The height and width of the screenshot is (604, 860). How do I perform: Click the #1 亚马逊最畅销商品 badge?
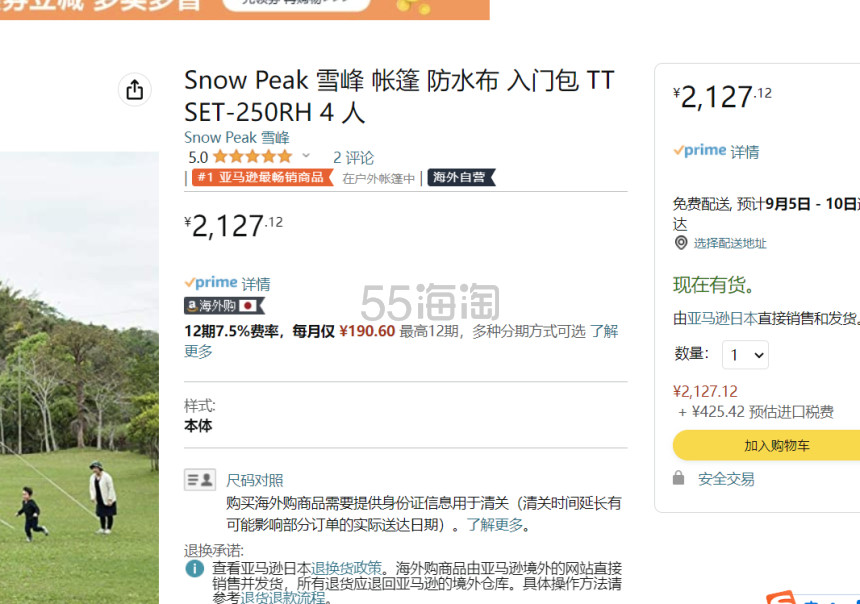[x=261, y=178]
